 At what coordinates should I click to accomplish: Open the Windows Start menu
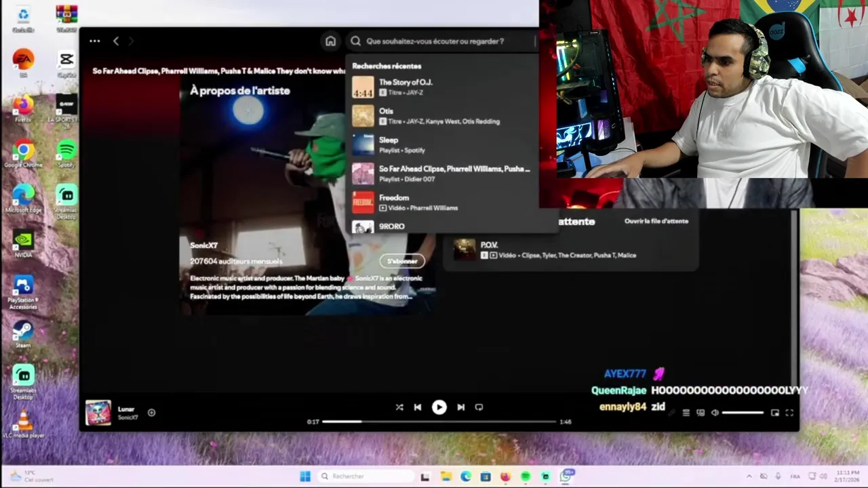tap(305, 476)
